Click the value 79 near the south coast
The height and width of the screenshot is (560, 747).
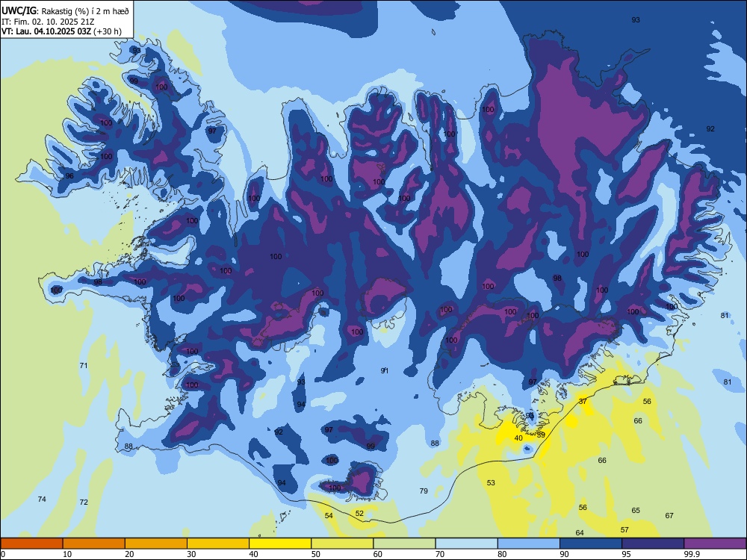pyautogui.click(x=424, y=491)
